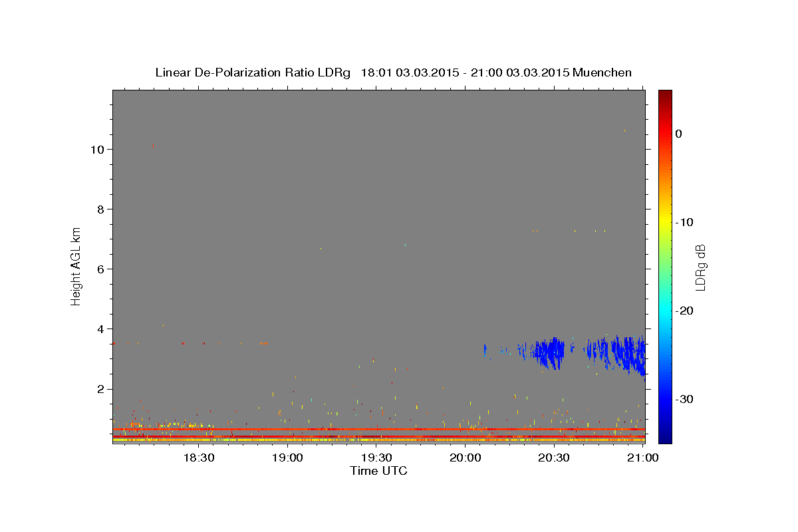The height and width of the screenshot is (532, 798).
Task: Click the end time '21:00 03.03.2015' in title
Action: (521, 72)
